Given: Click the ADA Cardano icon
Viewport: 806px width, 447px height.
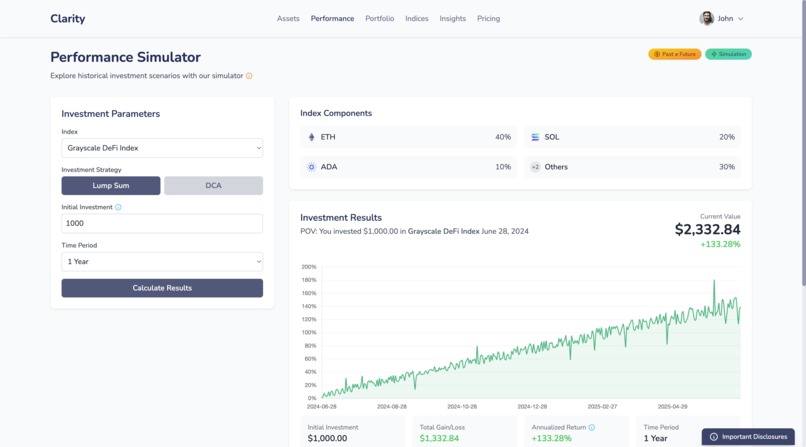Looking at the screenshot, I should click(x=311, y=167).
